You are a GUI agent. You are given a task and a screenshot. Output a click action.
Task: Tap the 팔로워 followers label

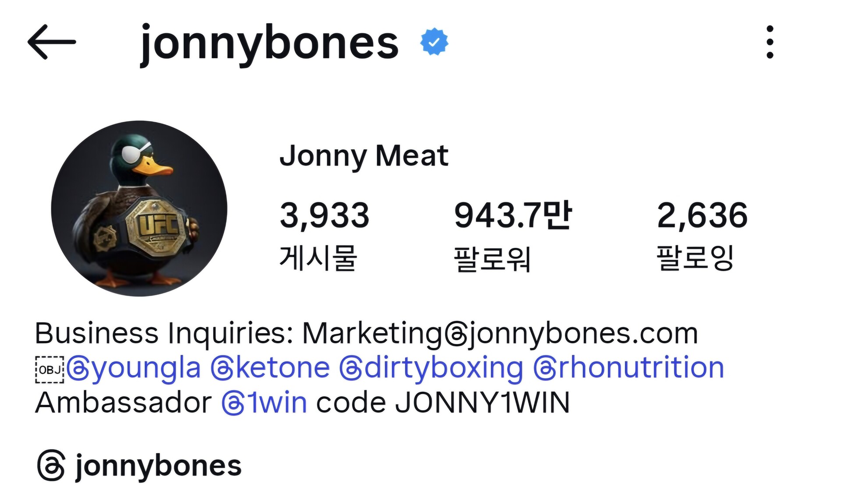pos(492,258)
